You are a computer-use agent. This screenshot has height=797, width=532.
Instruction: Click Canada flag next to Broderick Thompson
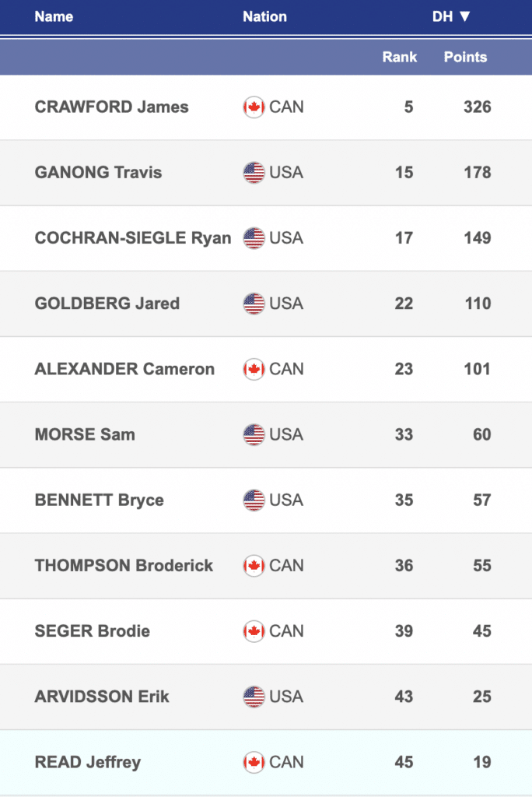(254, 566)
